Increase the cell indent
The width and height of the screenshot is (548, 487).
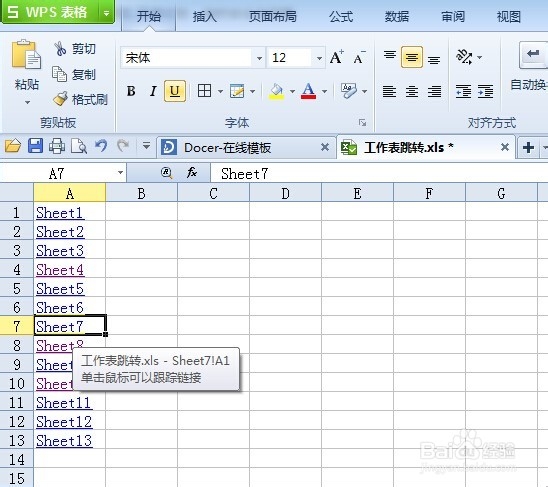(486, 91)
